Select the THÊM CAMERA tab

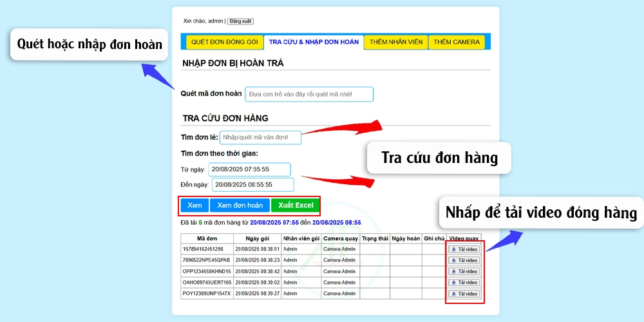[457, 42]
